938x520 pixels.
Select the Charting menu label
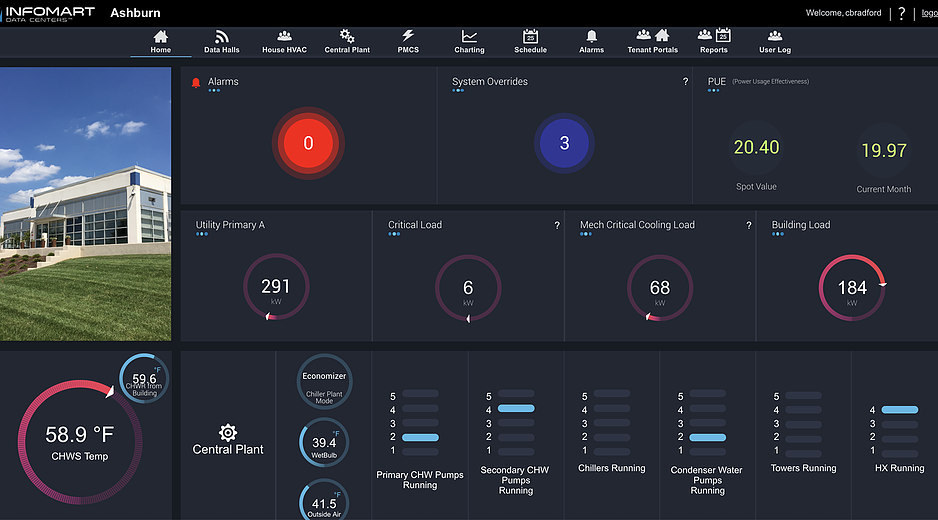tap(469, 50)
